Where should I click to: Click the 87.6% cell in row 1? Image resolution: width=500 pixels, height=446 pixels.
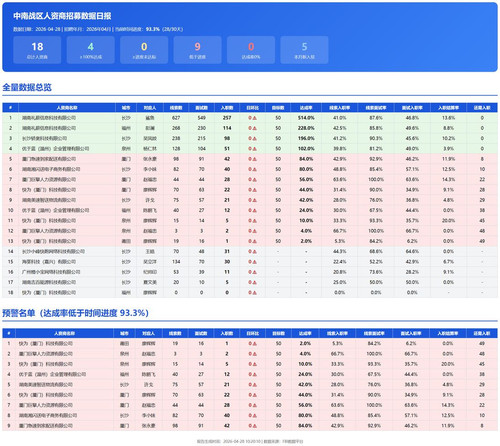pyautogui.click(x=376, y=118)
